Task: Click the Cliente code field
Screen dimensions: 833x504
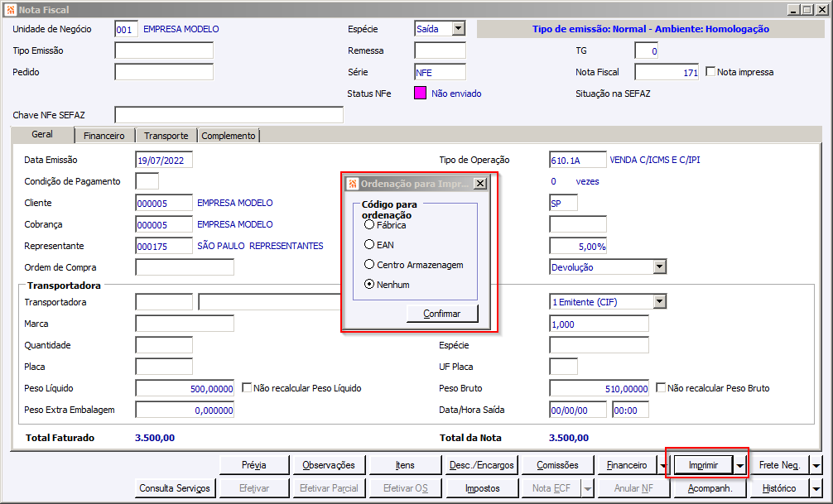Action: pyautogui.click(x=164, y=203)
